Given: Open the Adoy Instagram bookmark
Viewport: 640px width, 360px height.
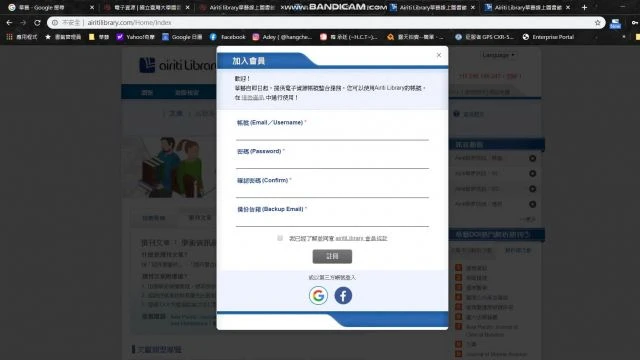Looking at the screenshot, I should (282, 37).
